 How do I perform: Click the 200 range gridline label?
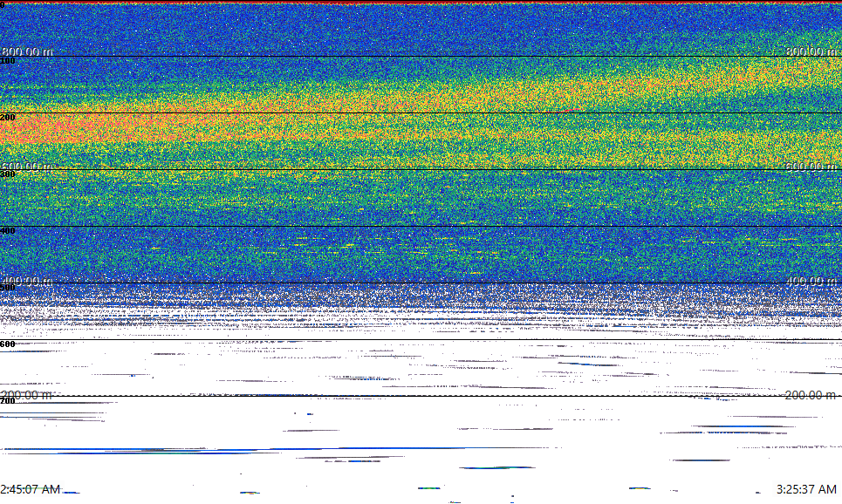tap(8, 118)
